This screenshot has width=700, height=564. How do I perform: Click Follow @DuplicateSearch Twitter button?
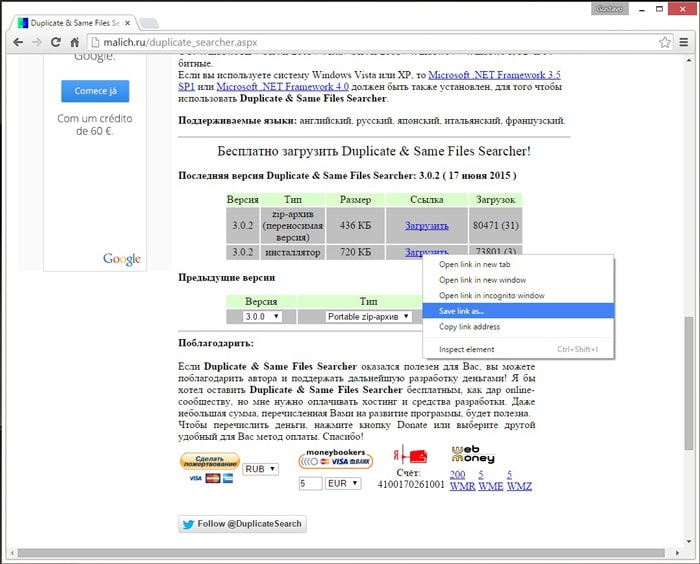click(x=242, y=524)
